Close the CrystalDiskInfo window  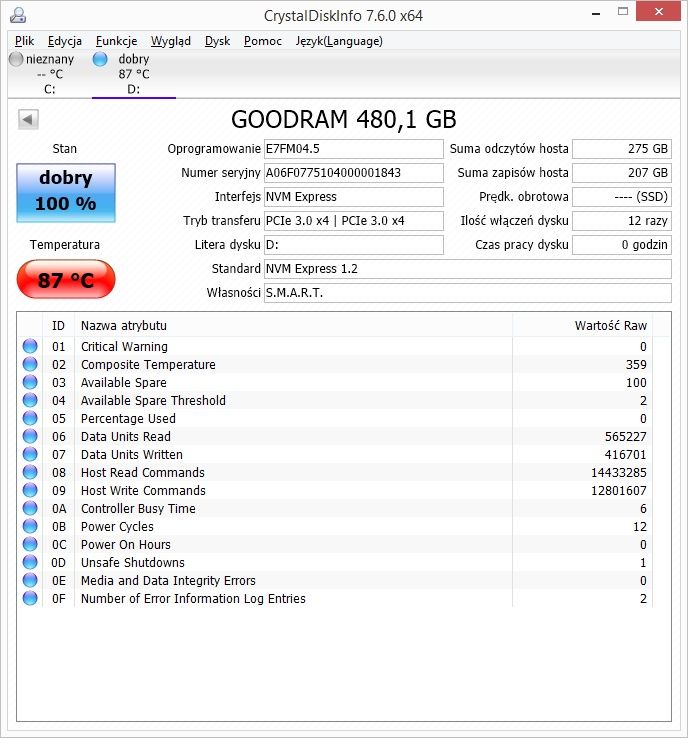coord(658,12)
